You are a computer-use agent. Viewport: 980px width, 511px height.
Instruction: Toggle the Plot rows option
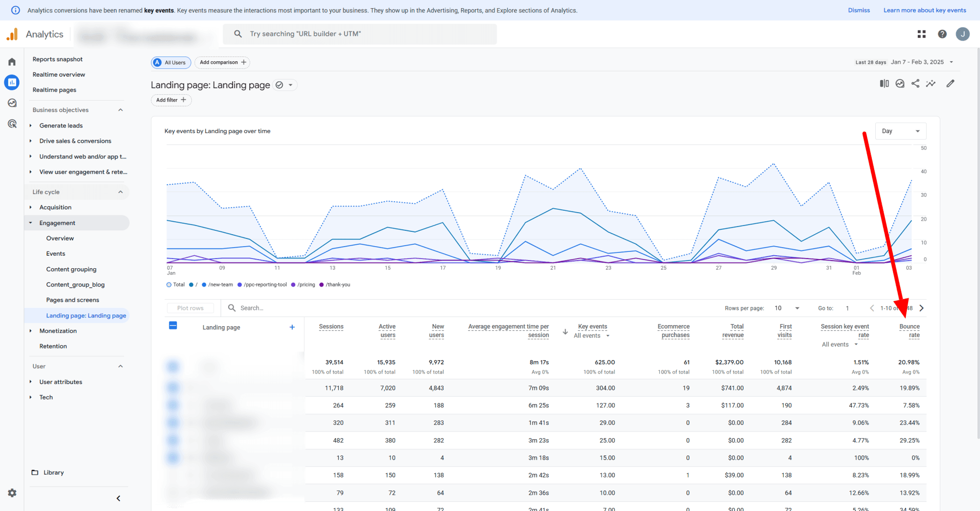click(190, 308)
